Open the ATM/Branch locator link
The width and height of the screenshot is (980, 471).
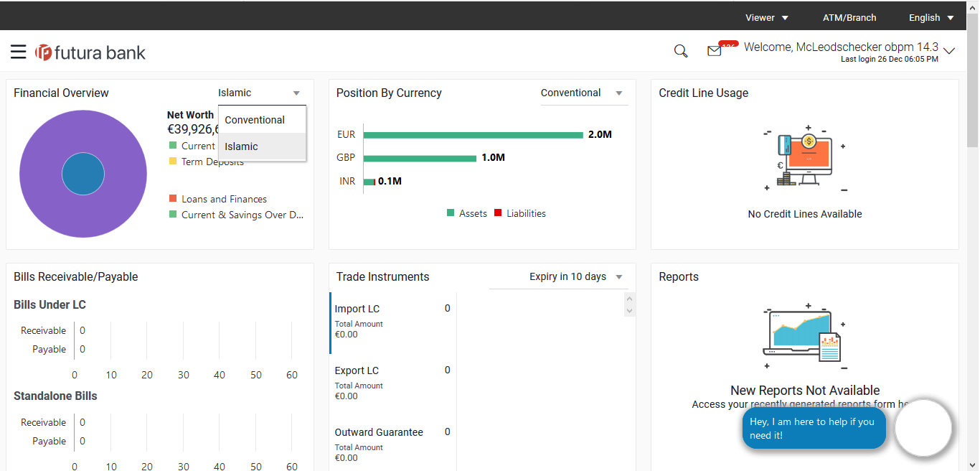click(849, 17)
